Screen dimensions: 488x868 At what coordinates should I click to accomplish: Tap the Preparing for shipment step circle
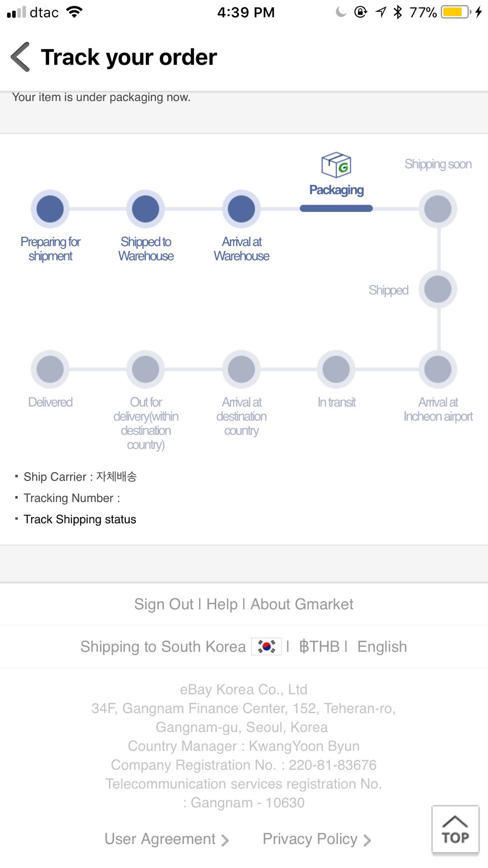point(50,209)
